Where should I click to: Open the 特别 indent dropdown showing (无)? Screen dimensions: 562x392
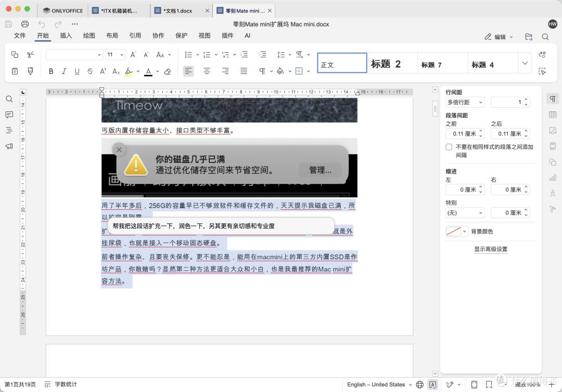pos(465,213)
